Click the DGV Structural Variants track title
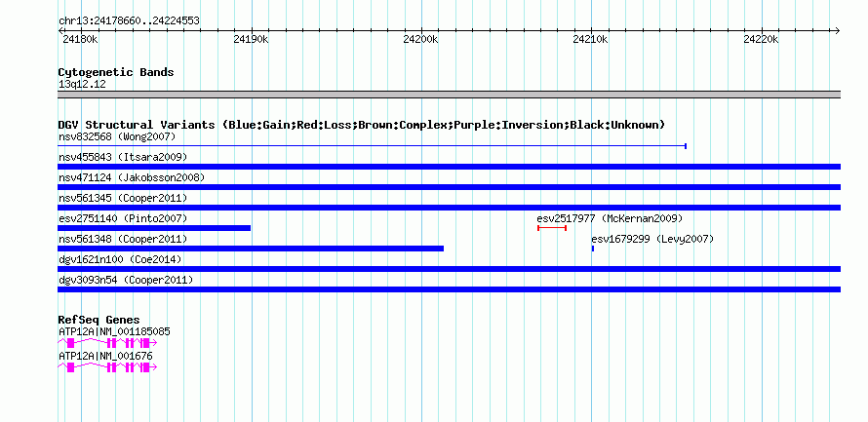The width and height of the screenshot is (868, 422). click(x=362, y=125)
